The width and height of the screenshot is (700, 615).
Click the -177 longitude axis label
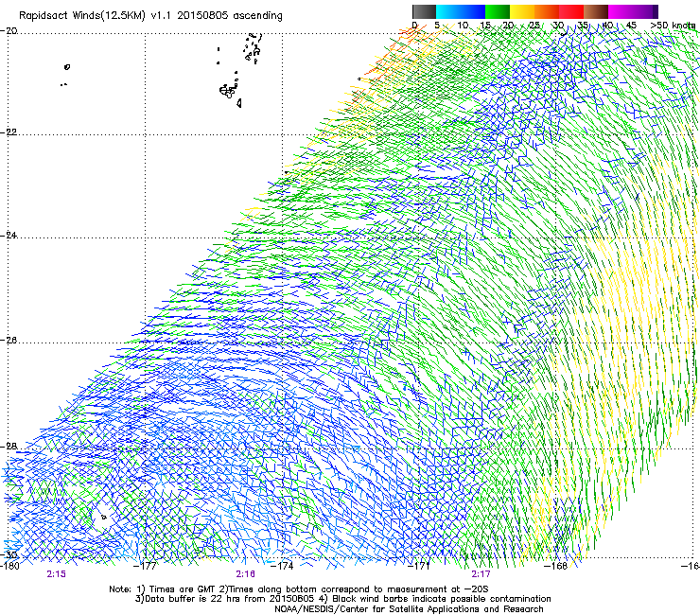coord(146,566)
